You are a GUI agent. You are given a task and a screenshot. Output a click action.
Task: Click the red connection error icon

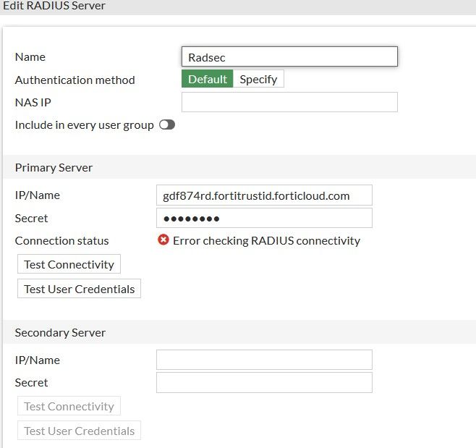point(163,240)
